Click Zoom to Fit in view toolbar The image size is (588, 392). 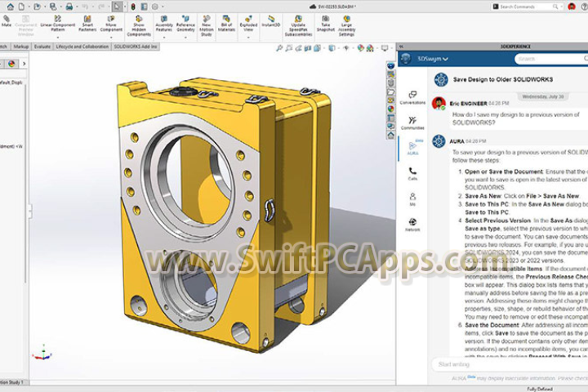(279, 48)
